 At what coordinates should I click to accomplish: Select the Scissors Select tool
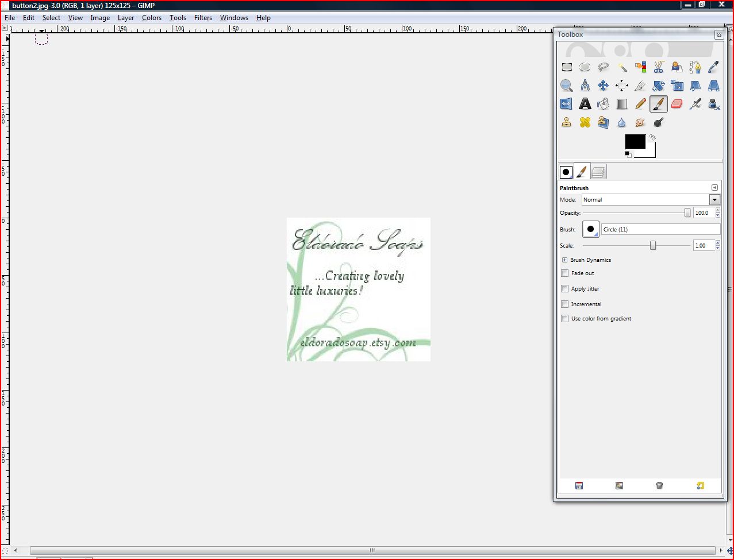pyautogui.click(x=659, y=67)
